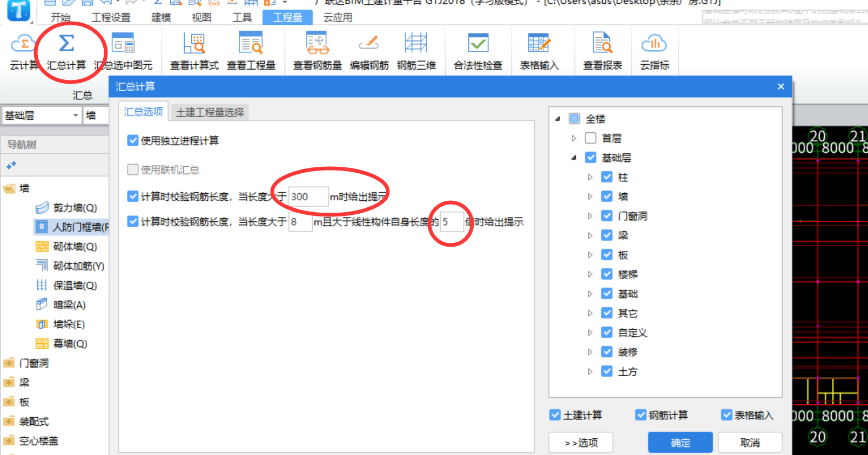Screen dimensions: 868x455
Task: Expand 装配式 folder in navigation tree
Action: [9, 422]
